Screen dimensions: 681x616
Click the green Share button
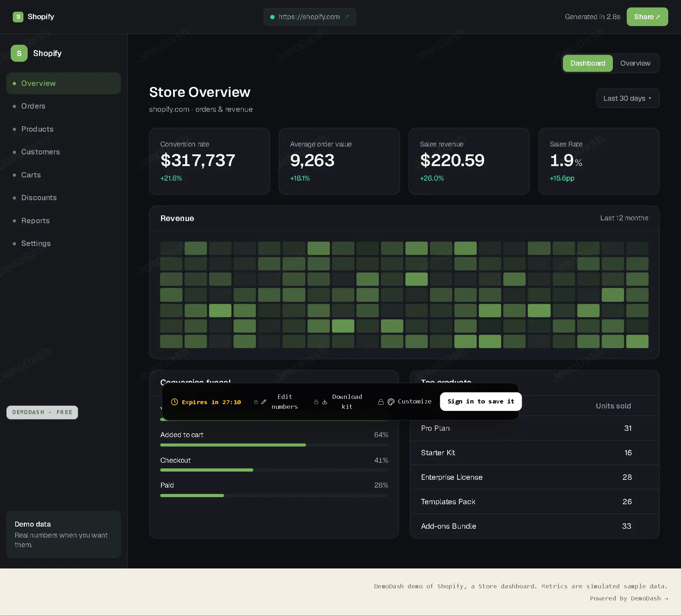[x=647, y=17]
